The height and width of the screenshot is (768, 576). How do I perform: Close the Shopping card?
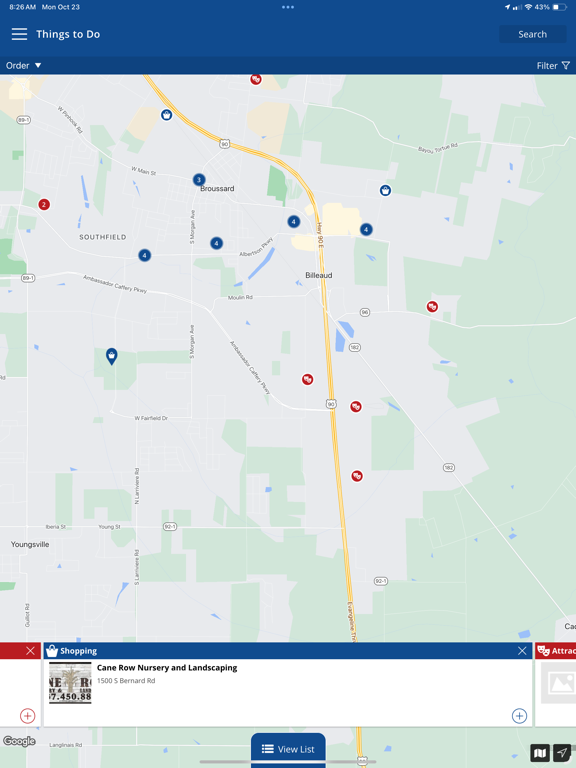[x=522, y=650]
